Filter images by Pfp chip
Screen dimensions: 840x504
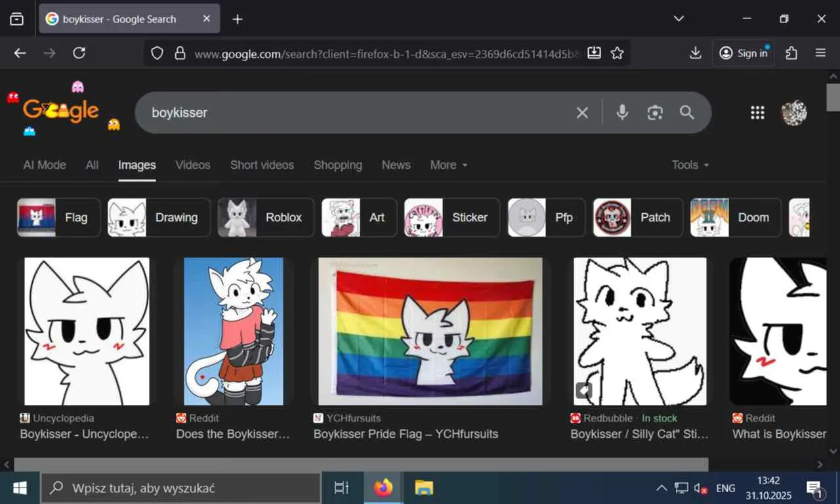click(x=546, y=217)
